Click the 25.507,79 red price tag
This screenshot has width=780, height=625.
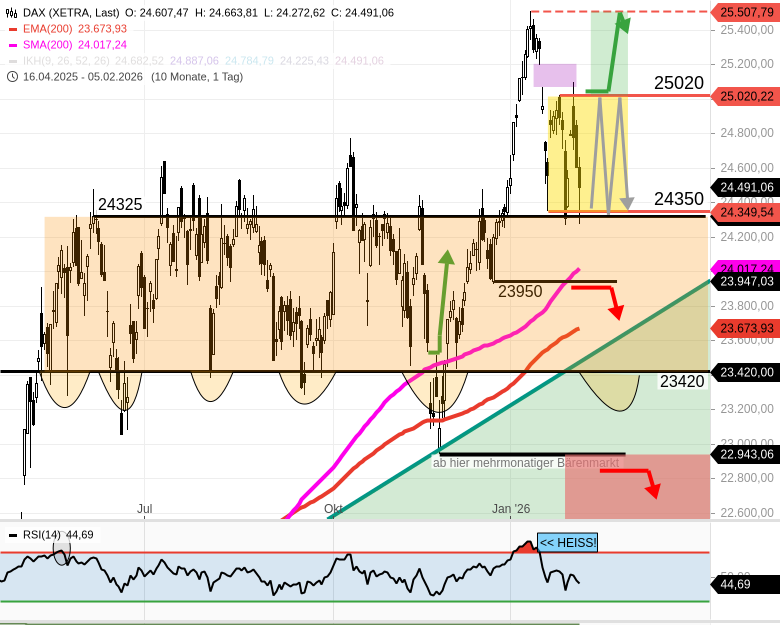pyautogui.click(x=746, y=12)
